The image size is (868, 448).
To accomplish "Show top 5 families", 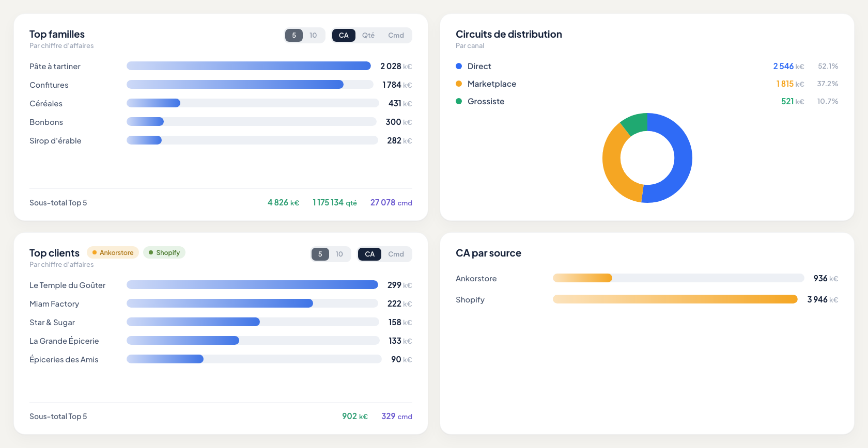I will click(x=294, y=35).
